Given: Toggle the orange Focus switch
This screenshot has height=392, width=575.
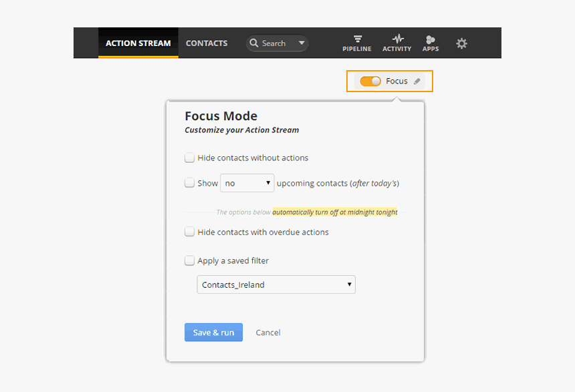Looking at the screenshot, I should pyautogui.click(x=370, y=81).
